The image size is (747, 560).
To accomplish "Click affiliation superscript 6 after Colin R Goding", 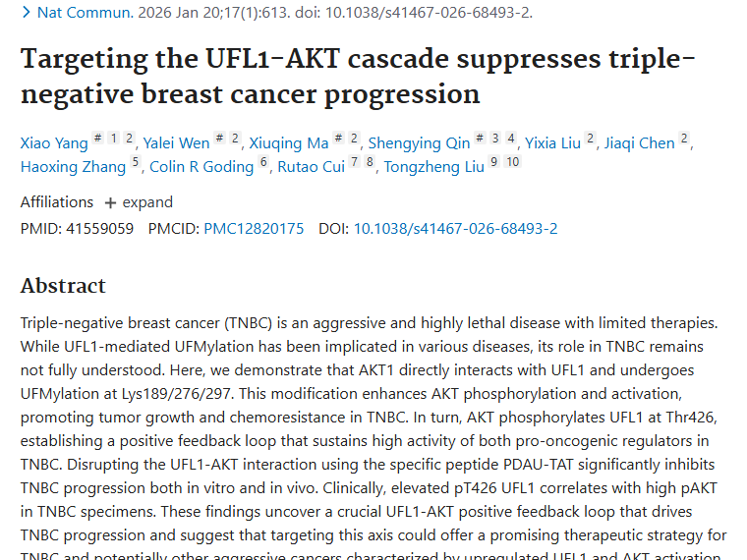I will (x=263, y=163).
